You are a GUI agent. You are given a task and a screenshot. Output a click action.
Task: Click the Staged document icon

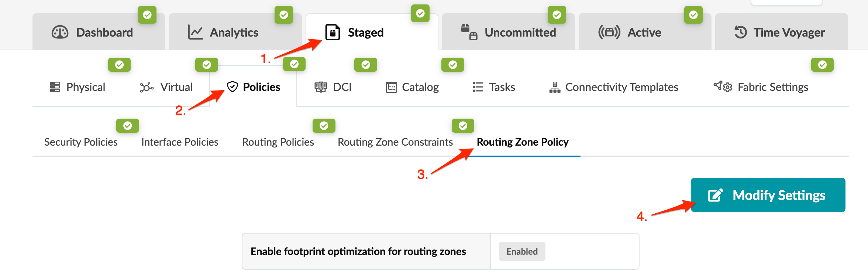(x=333, y=33)
